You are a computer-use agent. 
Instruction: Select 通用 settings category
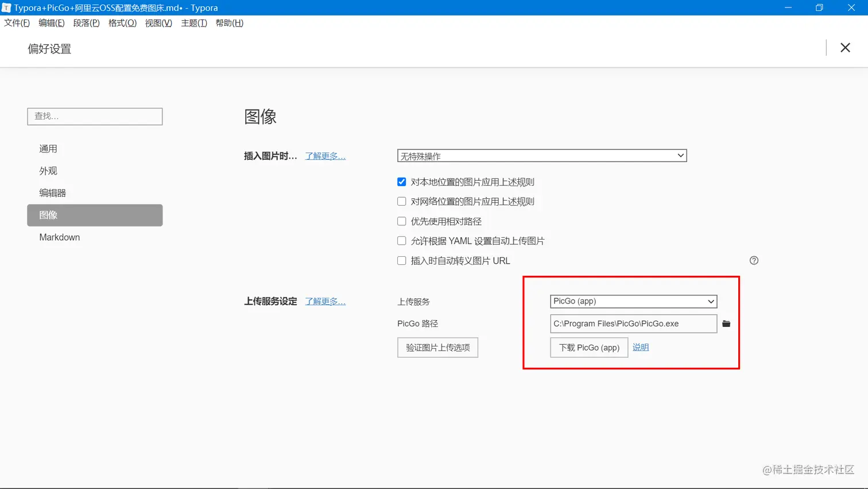click(x=95, y=149)
